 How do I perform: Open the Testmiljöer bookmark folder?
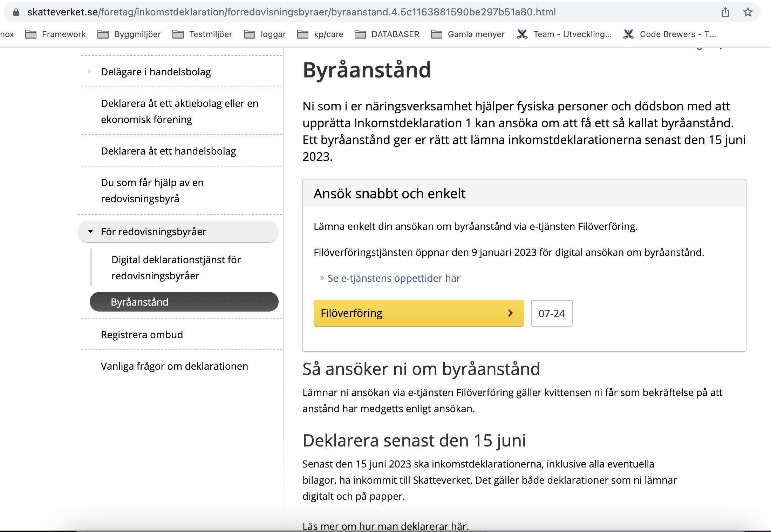pyautogui.click(x=202, y=34)
